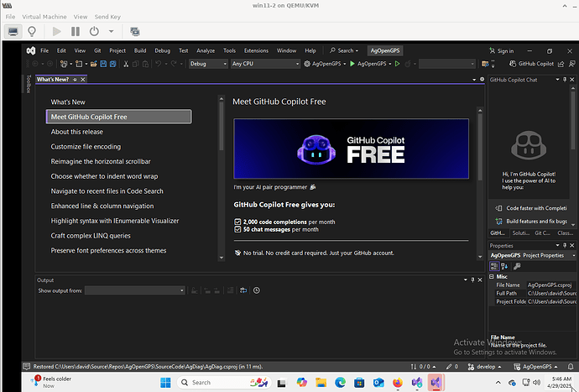This screenshot has width=579, height=392.
Task: Open the Show output from dropdown
Action: click(x=135, y=290)
